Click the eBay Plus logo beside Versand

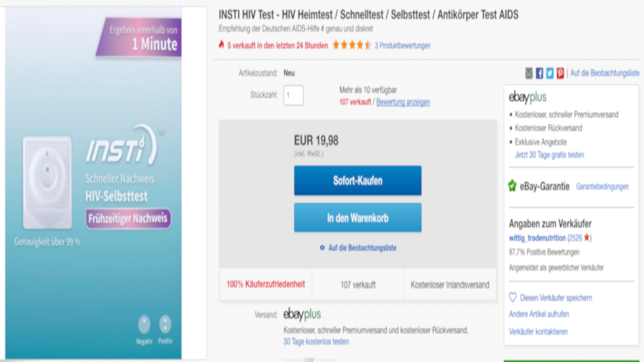[302, 314]
